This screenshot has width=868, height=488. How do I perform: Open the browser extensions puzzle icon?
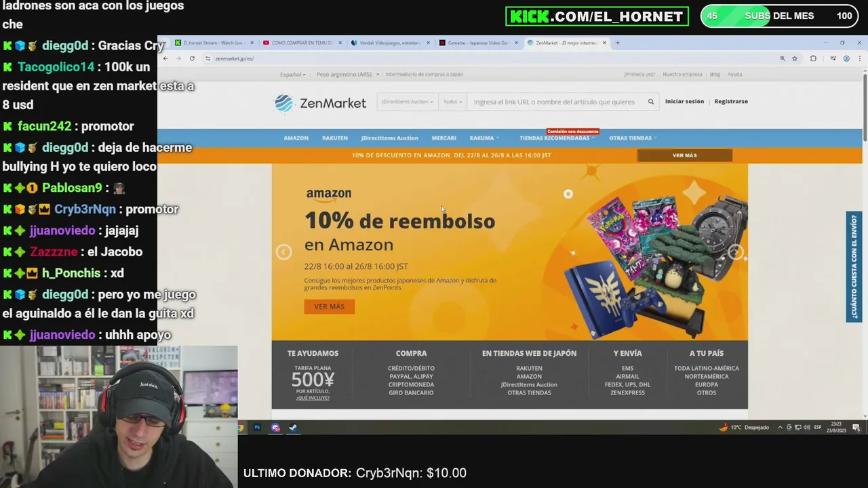point(813,58)
